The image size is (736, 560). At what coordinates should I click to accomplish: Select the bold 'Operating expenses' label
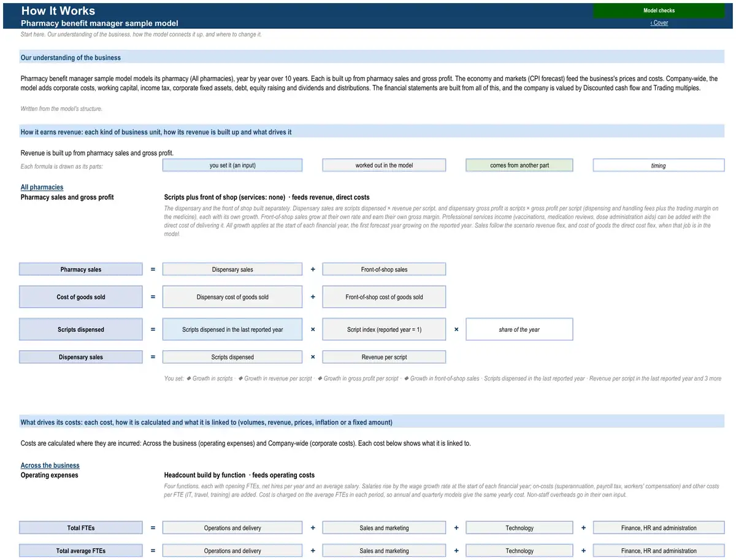tap(49, 475)
